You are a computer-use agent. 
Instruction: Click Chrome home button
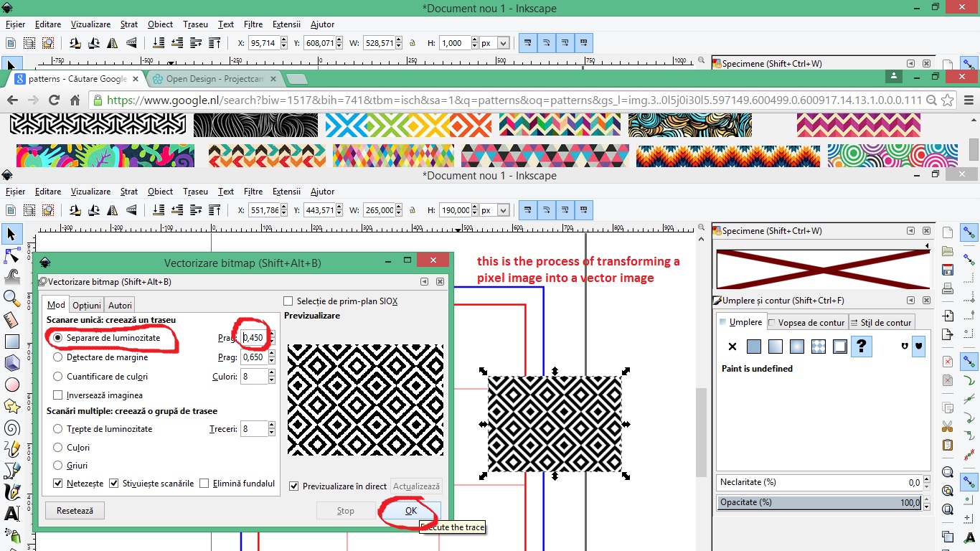pos(75,100)
